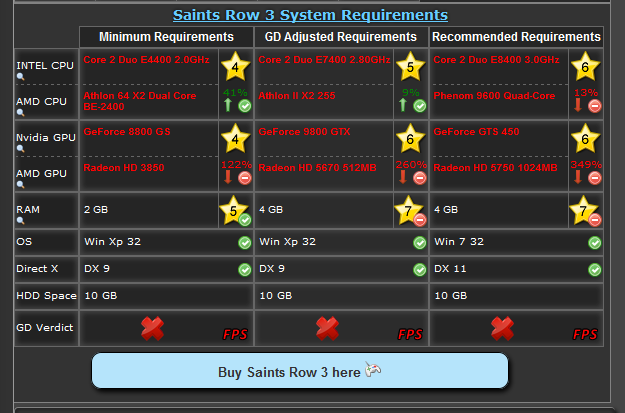Screen dimensions: 625x413
Task: Click green check next to DX 11
Action: (595, 269)
